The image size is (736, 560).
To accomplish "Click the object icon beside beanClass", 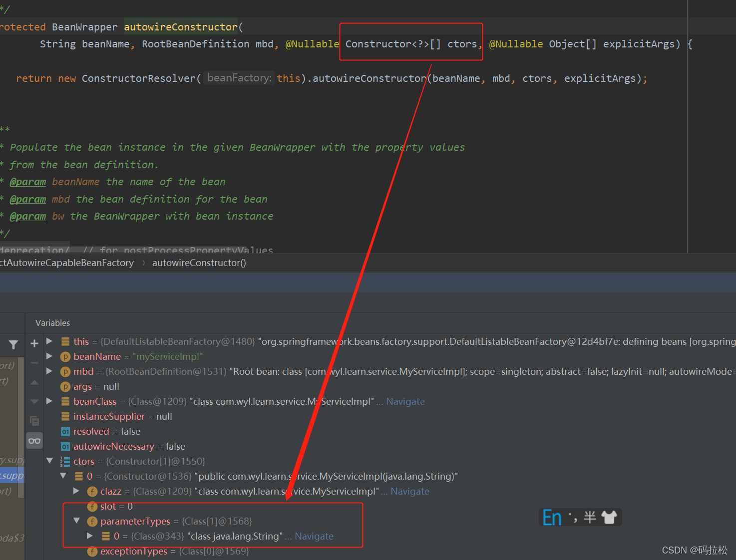I will [x=65, y=401].
